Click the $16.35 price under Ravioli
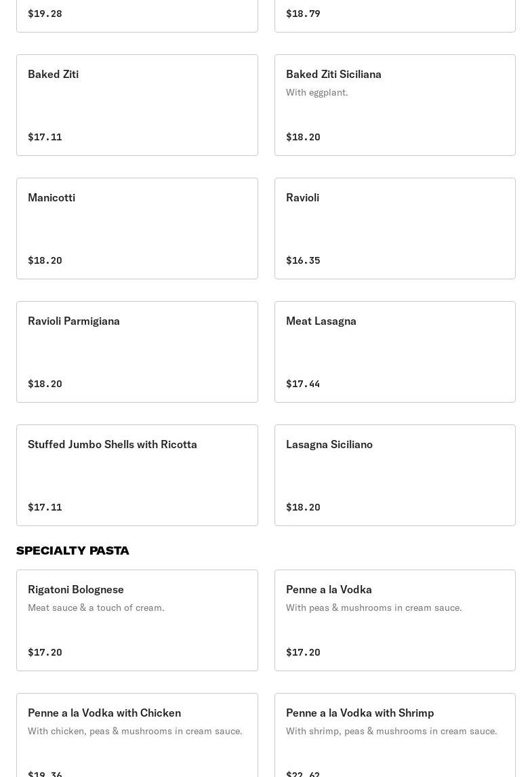532x777 pixels. click(x=303, y=260)
